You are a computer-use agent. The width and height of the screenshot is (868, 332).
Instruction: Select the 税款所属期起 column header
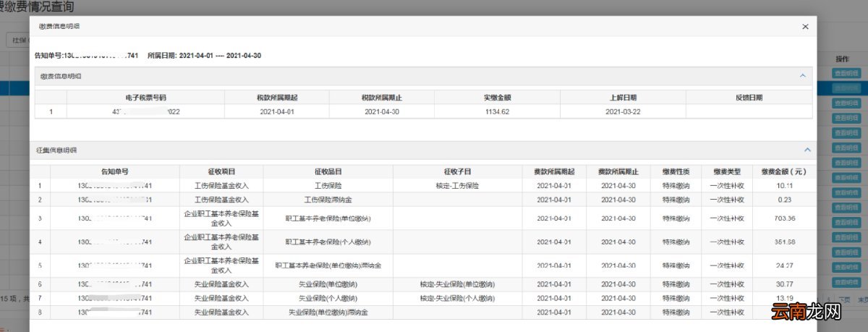(276, 97)
